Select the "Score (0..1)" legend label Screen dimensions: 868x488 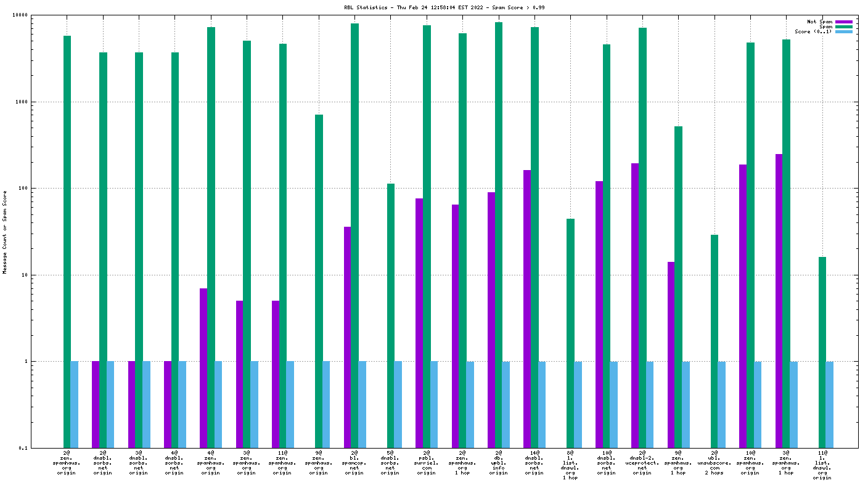pyautogui.click(x=813, y=31)
